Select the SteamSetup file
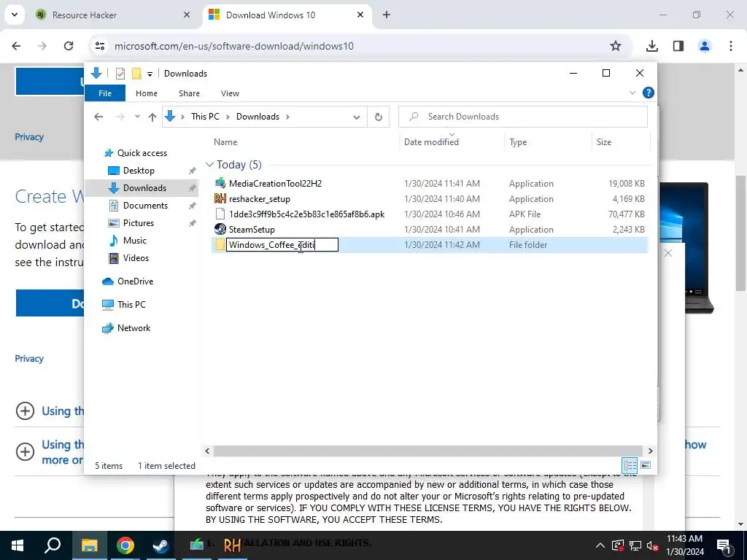Screen dimensions: 747x560 click(x=252, y=230)
